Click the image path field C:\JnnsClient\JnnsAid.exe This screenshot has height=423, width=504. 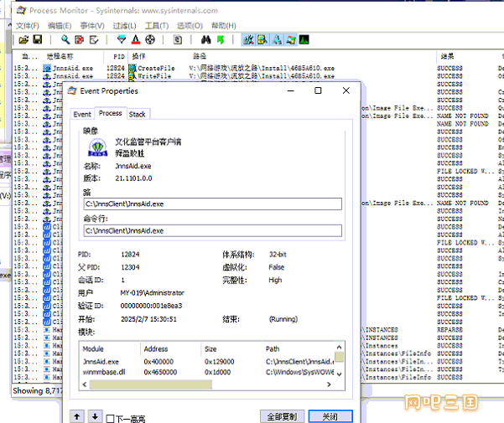pos(212,204)
